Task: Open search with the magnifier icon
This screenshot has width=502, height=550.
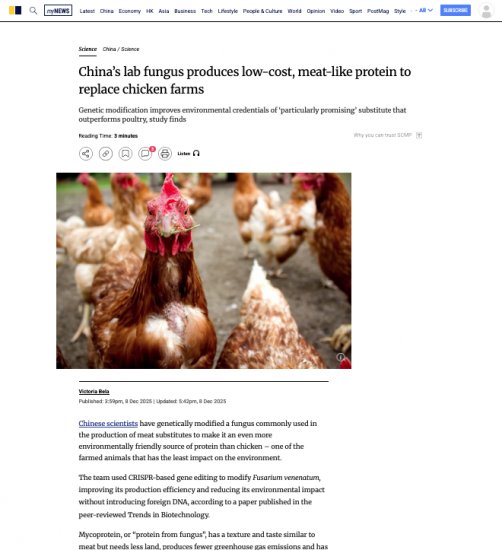Action: coord(33,11)
